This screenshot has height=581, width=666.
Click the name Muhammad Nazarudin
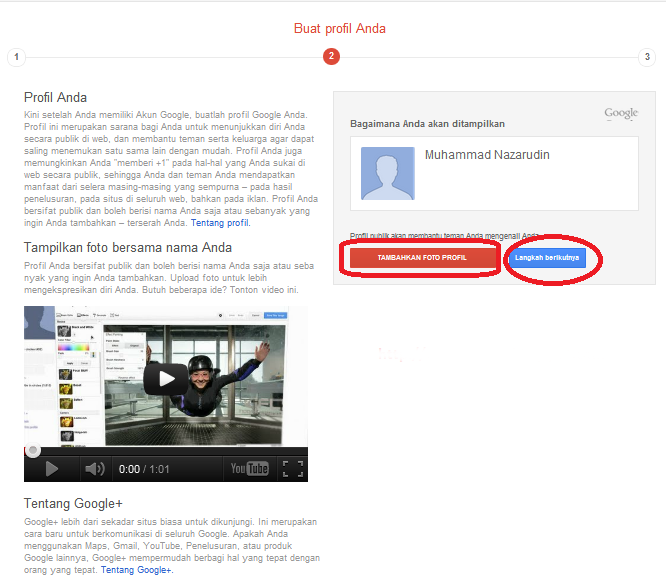(487, 155)
